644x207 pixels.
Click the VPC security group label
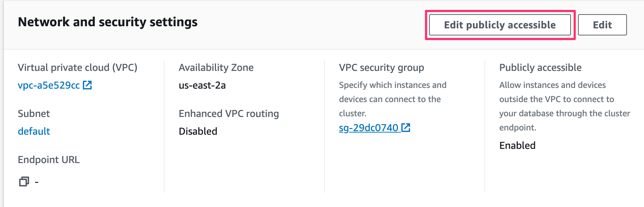click(x=381, y=68)
